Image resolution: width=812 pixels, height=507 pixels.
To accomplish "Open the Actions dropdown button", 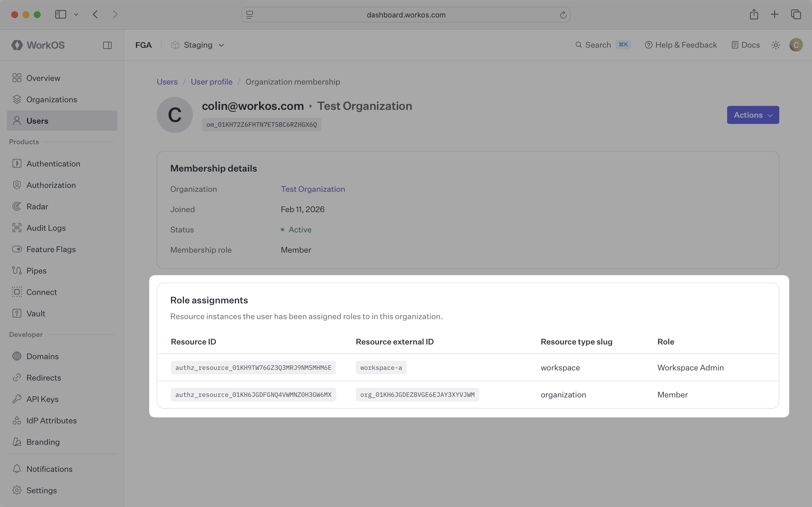I will coord(753,115).
